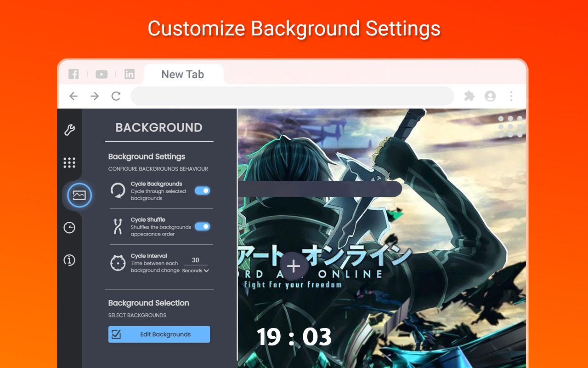
Task: Click the Cycle Interval timer icon
Action: [x=118, y=263]
